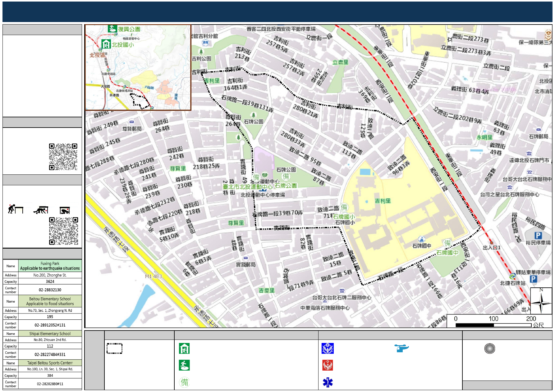Open the QR code below the earthquake pictograms
Image resolution: width=555 pixels, height=392 pixels.
pos(63,231)
